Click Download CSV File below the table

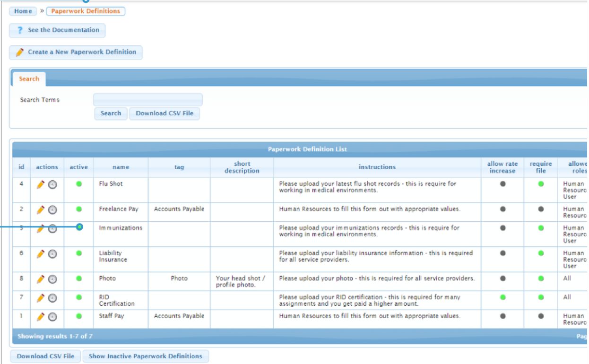tap(45, 356)
